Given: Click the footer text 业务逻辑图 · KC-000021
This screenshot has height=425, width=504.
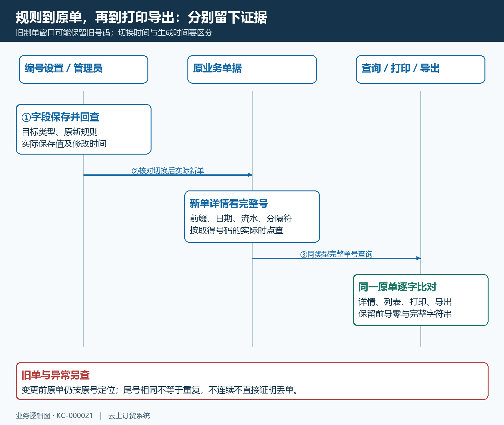Looking at the screenshot, I should coord(54,416).
